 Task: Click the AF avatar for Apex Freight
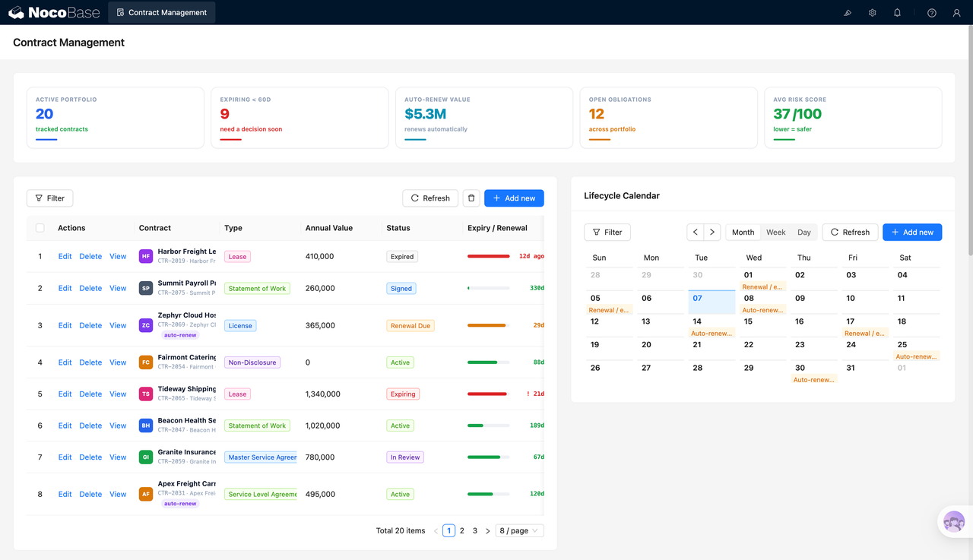click(x=146, y=494)
